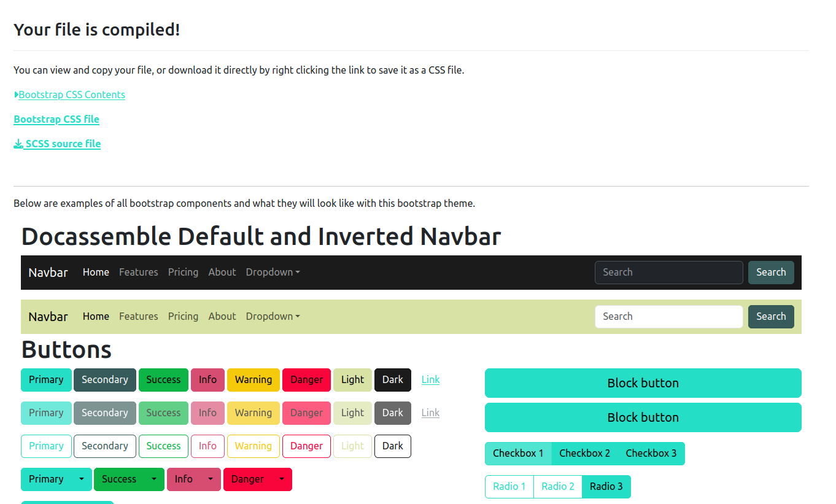Click the solid Light button in the top row
Image resolution: width=836 pixels, height=504 pixels.
click(352, 380)
